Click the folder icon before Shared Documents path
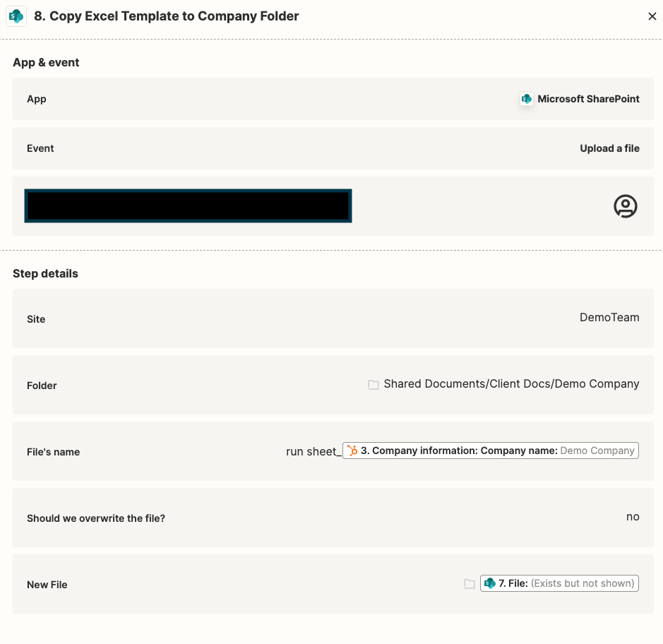The image size is (663, 644). click(x=373, y=384)
